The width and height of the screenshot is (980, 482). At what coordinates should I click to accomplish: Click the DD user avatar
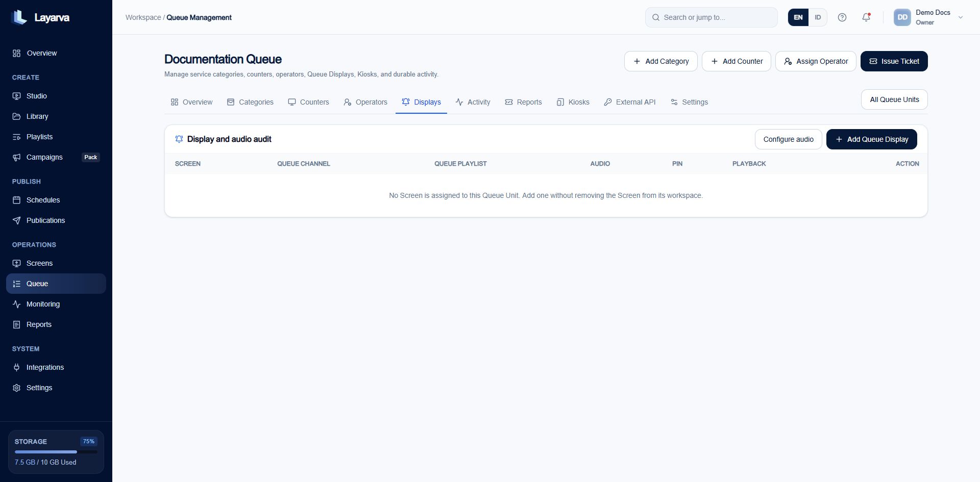pos(902,17)
